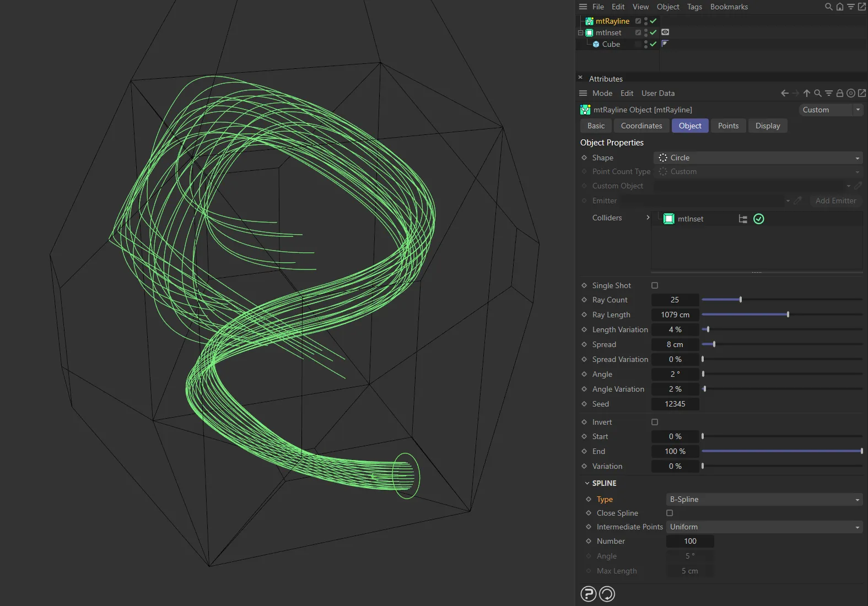Viewport: 868px width, 606px height.
Task: Click the Seed keyframe diamond
Action: coord(584,404)
